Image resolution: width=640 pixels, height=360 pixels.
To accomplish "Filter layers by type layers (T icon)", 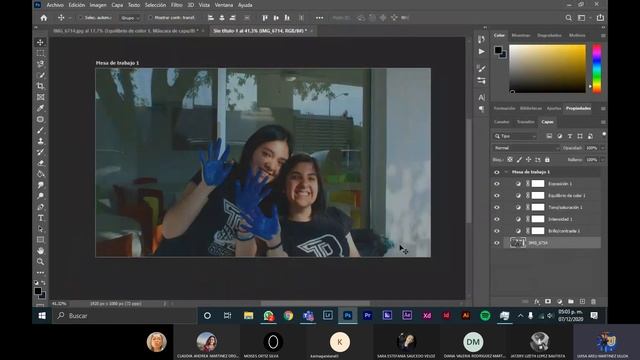I will tap(570, 136).
